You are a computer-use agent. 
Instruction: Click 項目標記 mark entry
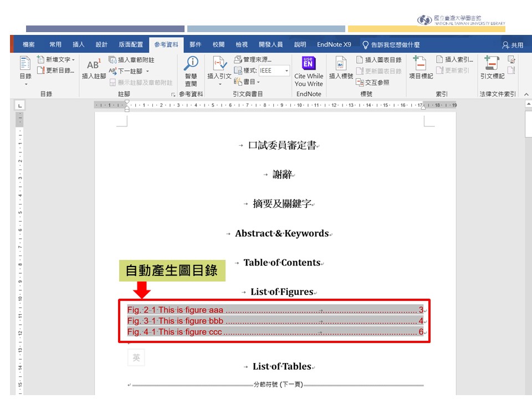[421, 68]
